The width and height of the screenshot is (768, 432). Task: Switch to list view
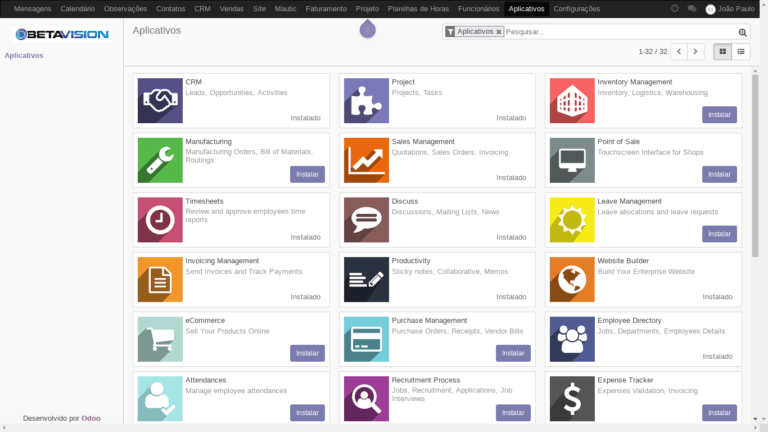(x=741, y=51)
